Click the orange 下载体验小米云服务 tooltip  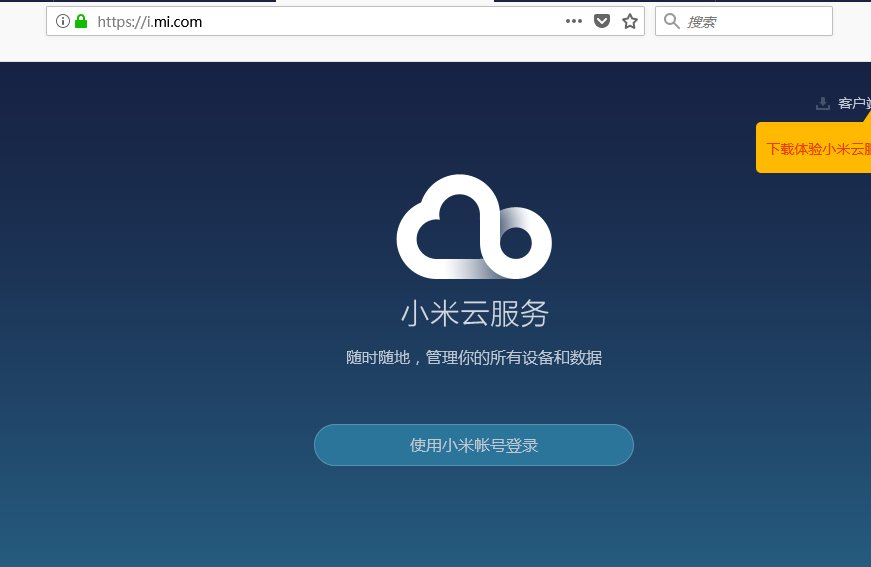(x=813, y=148)
